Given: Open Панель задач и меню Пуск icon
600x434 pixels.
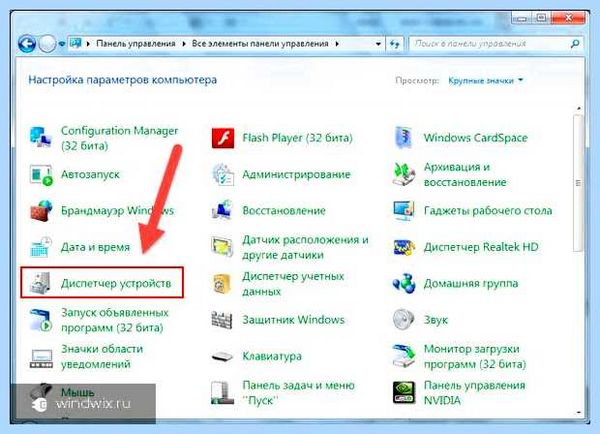Looking at the screenshot, I should [222, 392].
